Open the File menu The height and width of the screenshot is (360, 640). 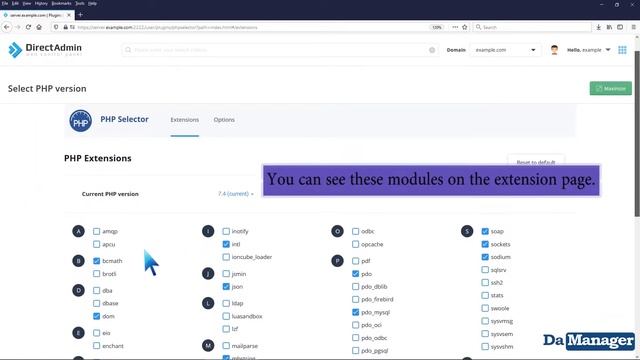[x=5, y=3]
